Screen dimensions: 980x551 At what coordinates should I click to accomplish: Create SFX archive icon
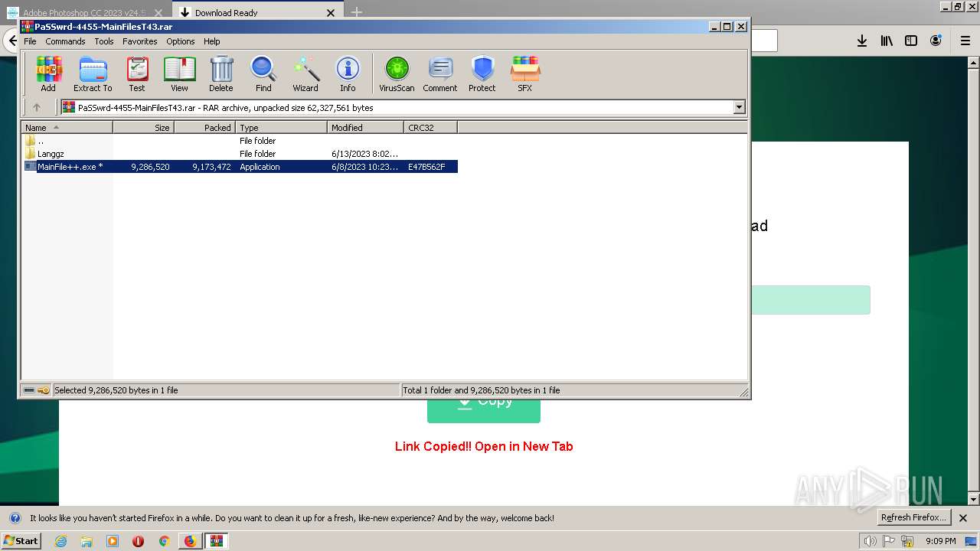[x=524, y=74]
